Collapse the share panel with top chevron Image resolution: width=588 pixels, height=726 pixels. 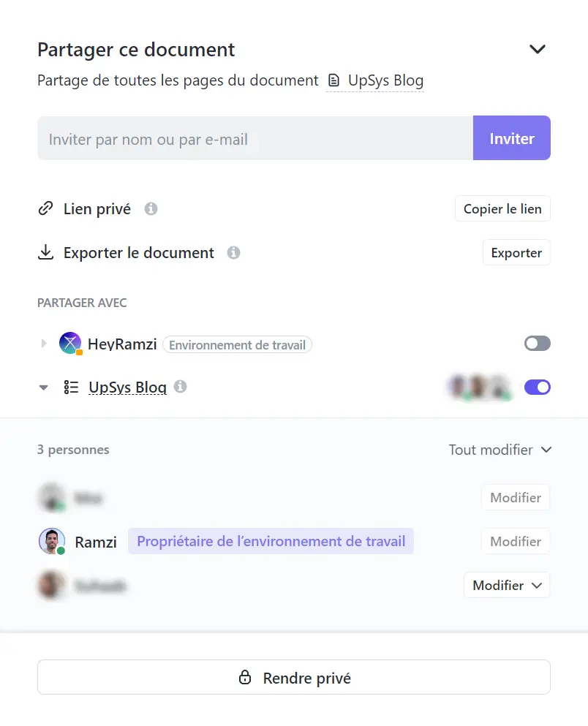click(537, 49)
